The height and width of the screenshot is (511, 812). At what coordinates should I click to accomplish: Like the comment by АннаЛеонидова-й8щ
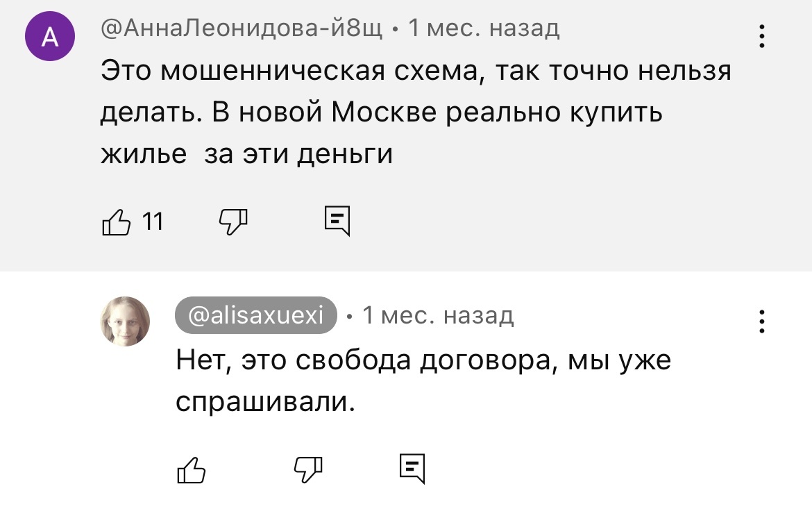tap(117, 221)
